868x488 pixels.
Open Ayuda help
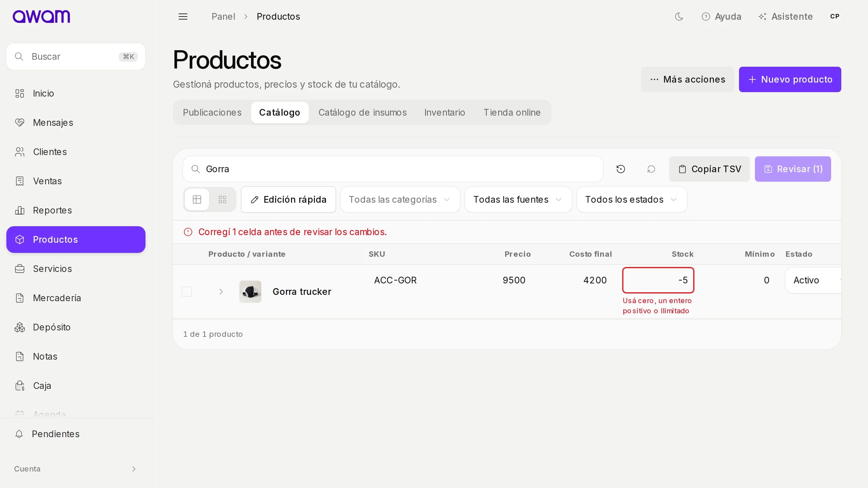coord(722,17)
